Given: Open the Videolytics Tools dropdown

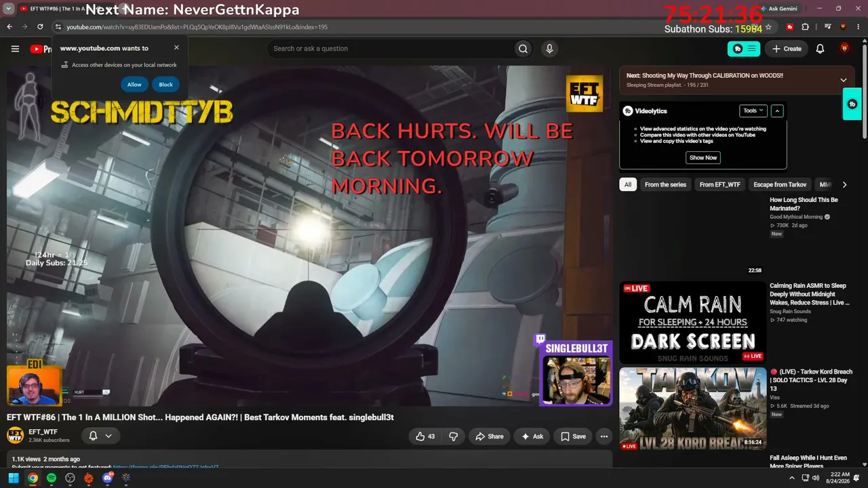Looking at the screenshot, I should tap(753, 110).
